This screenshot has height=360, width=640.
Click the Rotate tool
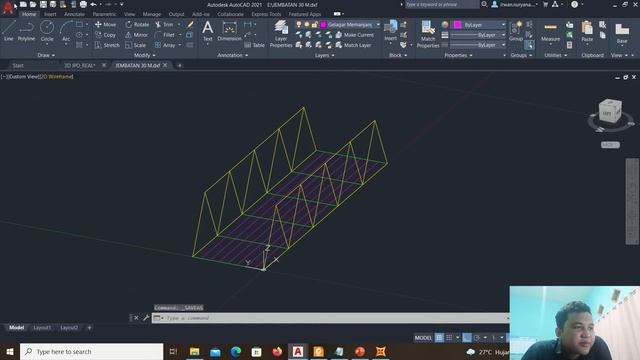pyautogui.click(x=137, y=24)
